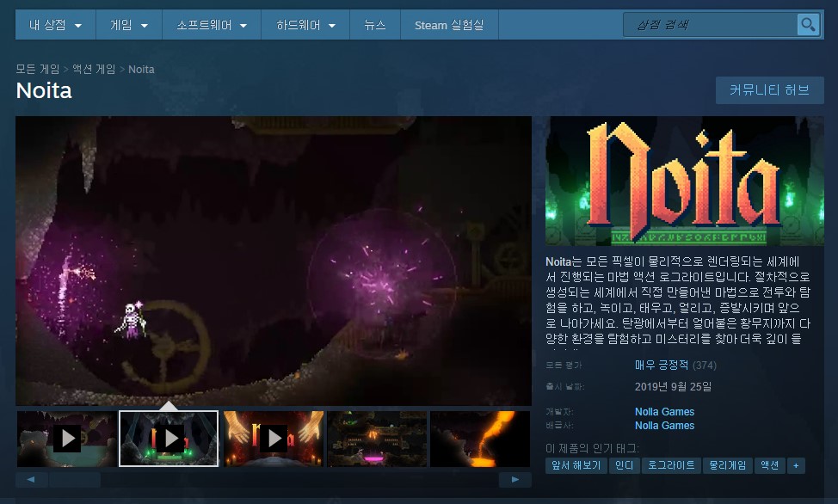Click the plus tag button
Image resolution: width=838 pixels, height=504 pixels.
[796, 465]
